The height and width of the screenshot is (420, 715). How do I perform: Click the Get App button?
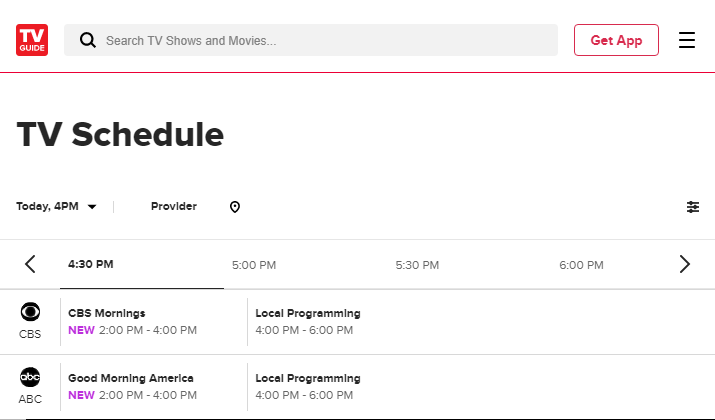616,40
